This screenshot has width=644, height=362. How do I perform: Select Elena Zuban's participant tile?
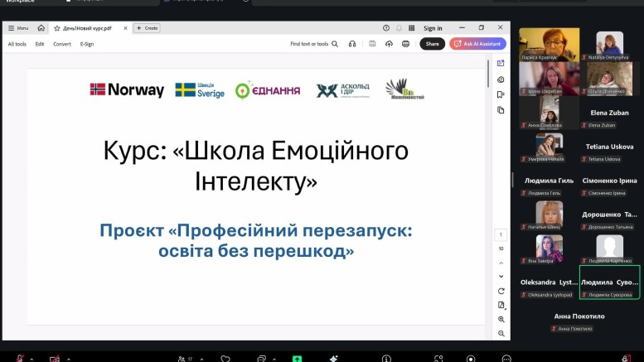point(609,113)
